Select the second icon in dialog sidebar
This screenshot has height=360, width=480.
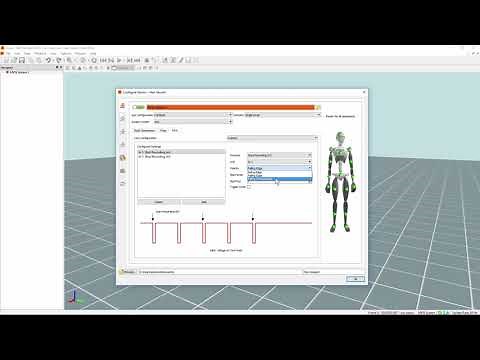click(x=123, y=119)
